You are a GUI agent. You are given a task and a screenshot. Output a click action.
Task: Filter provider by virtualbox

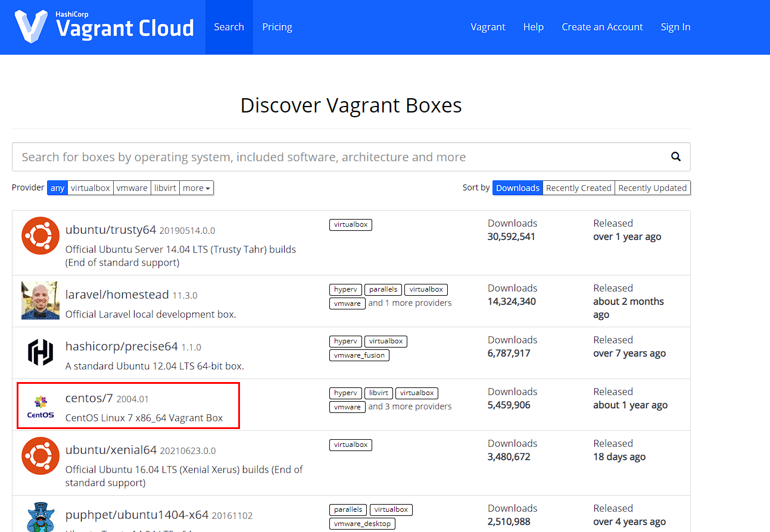(x=91, y=188)
